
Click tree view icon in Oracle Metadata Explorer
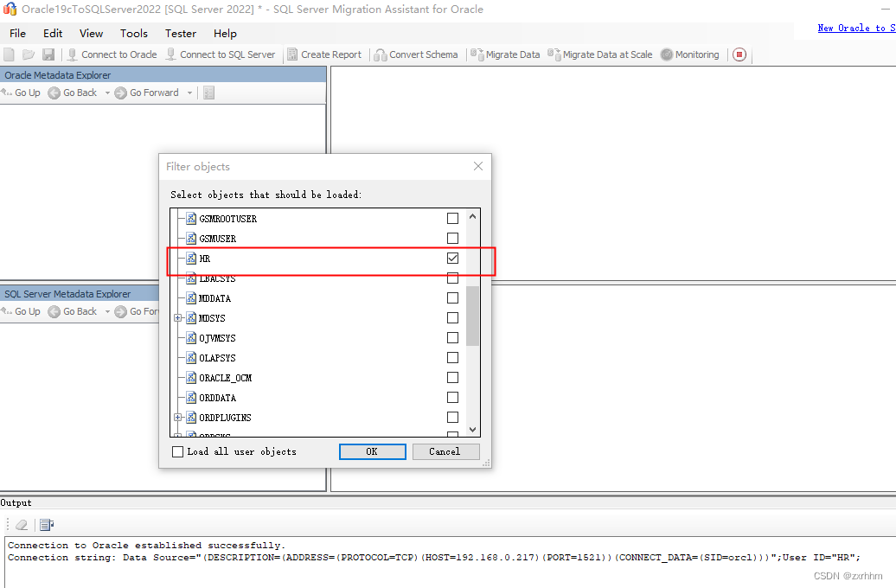(208, 93)
